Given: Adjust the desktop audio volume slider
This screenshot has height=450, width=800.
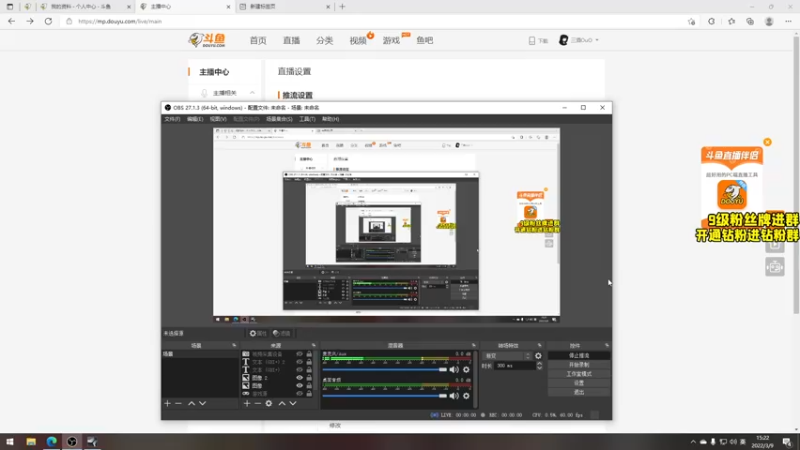Looking at the screenshot, I should (385, 395).
